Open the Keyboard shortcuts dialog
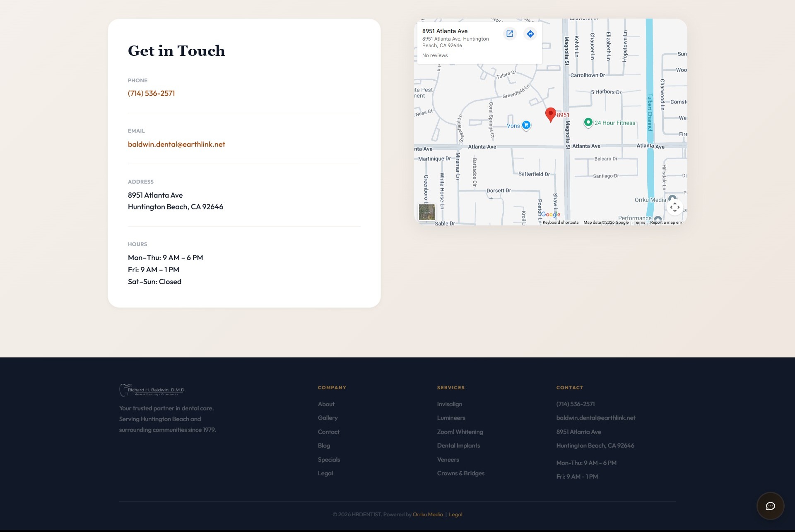This screenshot has width=795, height=532. 560,222
